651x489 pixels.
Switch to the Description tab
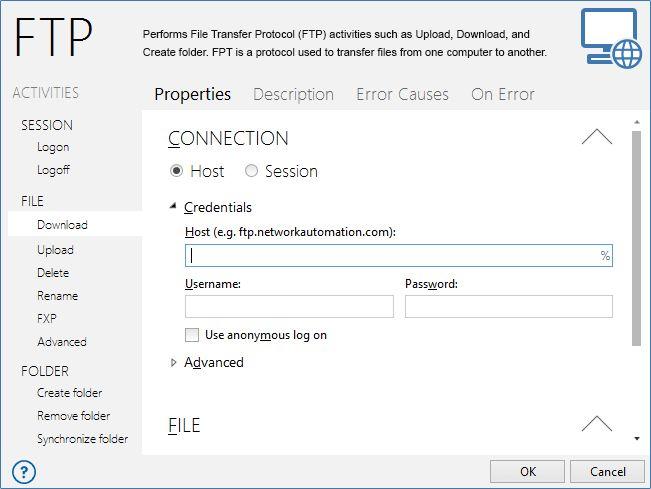pyautogui.click(x=293, y=94)
